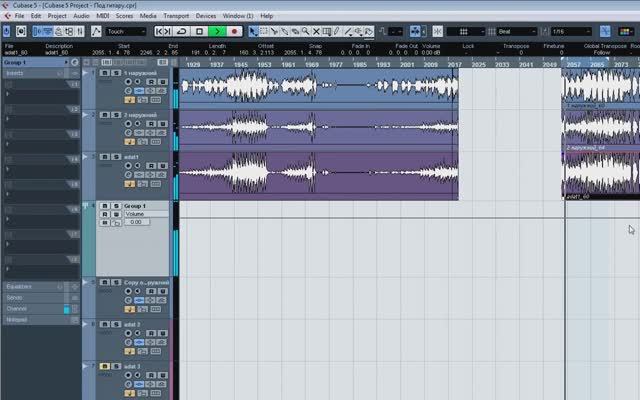Select the Split scissors tool
The height and width of the screenshot is (400, 640).
(x=274, y=31)
